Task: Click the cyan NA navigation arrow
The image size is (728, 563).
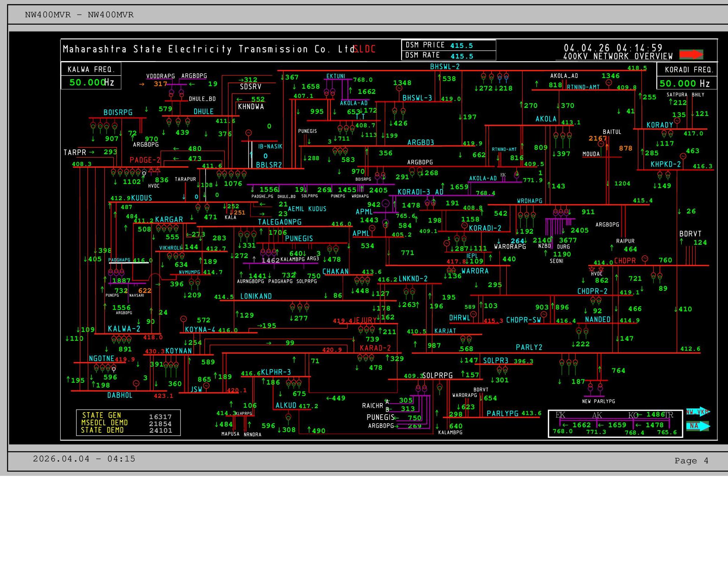Action: (697, 426)
